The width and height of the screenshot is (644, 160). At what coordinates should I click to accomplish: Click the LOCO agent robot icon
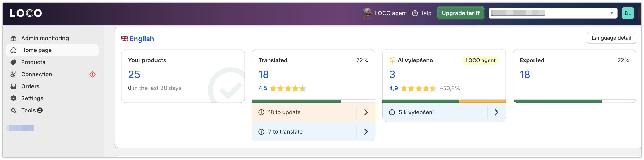pyautogui.click(x=367, y=13)
